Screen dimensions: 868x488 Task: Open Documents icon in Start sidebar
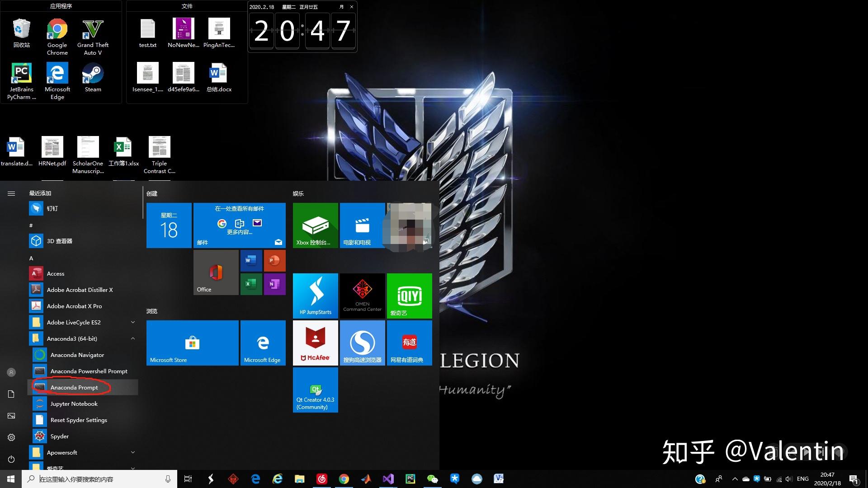pos(11,394)
